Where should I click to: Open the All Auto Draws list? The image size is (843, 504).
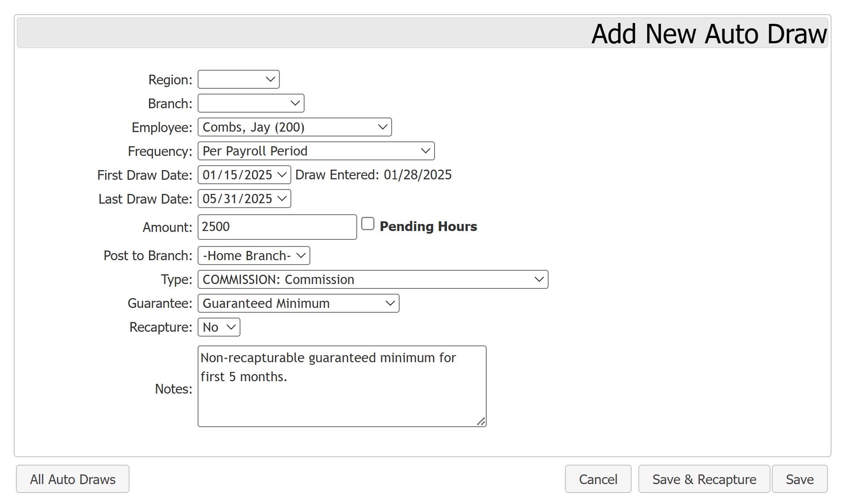pyautogui.click(x=72, y=479)
